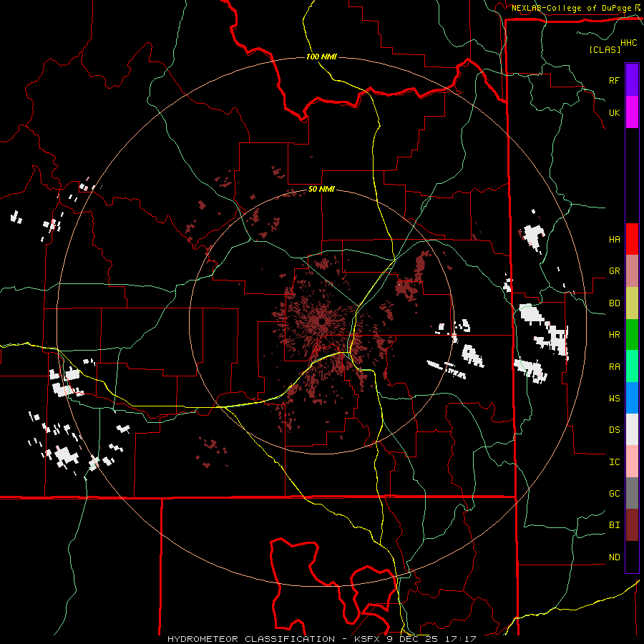This screenshot has height=644, width=644.
Task: Select the BD yellow legend block
Action: [632, 303]
